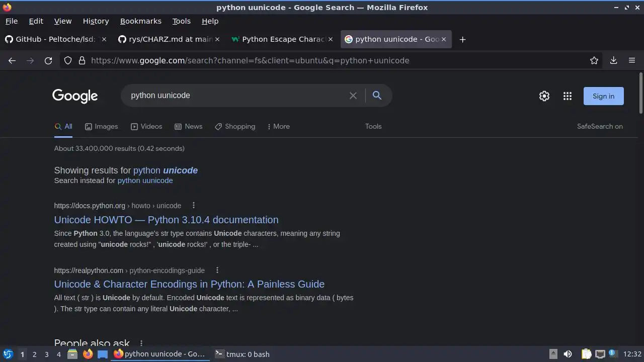Select the Videos search filter
The image size is (644, 362).
146,126
